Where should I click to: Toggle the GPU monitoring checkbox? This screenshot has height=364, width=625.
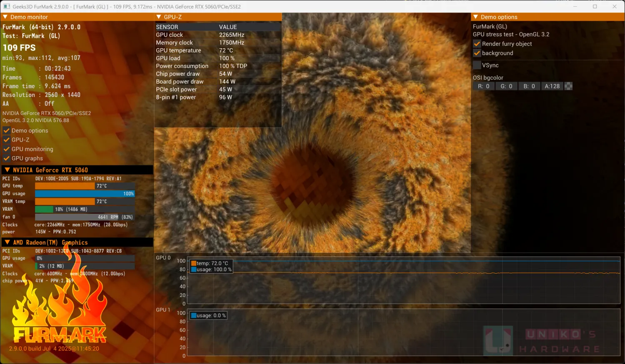pos(7,149)
